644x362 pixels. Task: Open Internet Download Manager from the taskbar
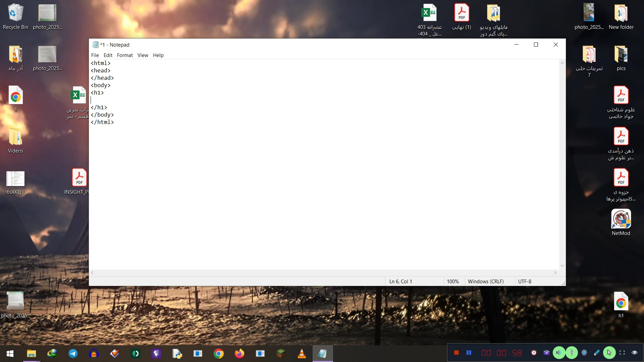52,354
